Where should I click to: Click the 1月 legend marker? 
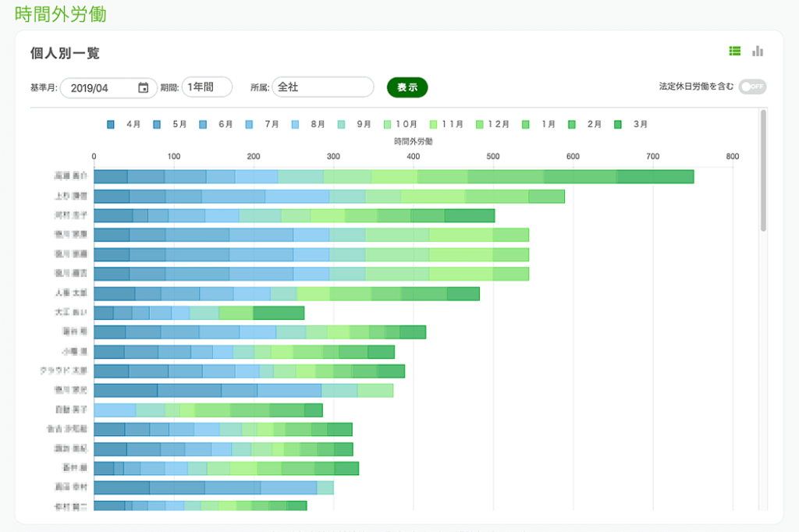(x=525, y=125)
